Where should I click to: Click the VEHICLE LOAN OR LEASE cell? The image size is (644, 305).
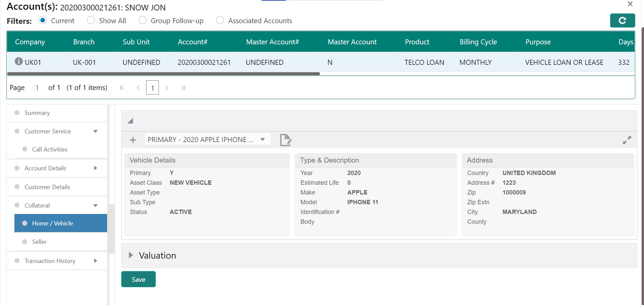(x=564, y=62)
